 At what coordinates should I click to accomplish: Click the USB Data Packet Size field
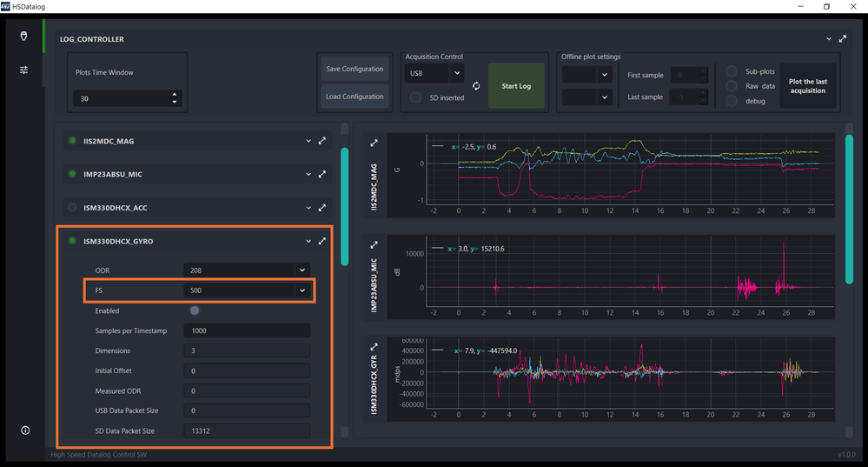247,410
